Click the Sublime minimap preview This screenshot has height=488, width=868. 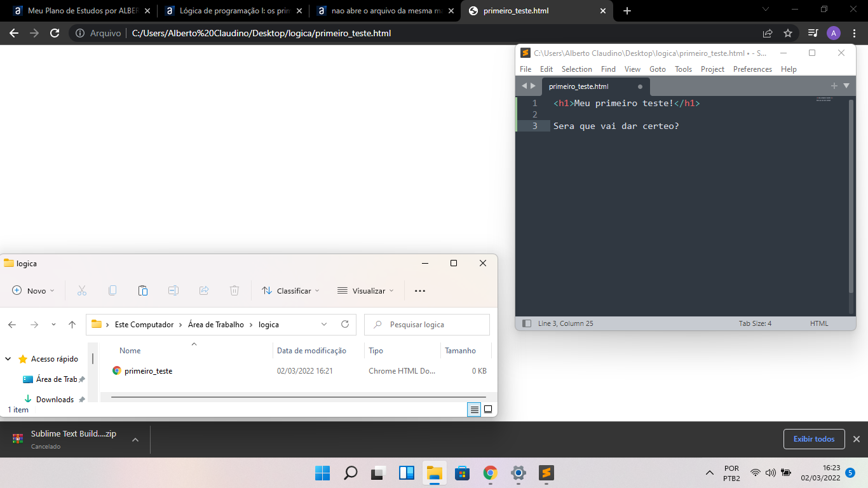tap(824, 100)
